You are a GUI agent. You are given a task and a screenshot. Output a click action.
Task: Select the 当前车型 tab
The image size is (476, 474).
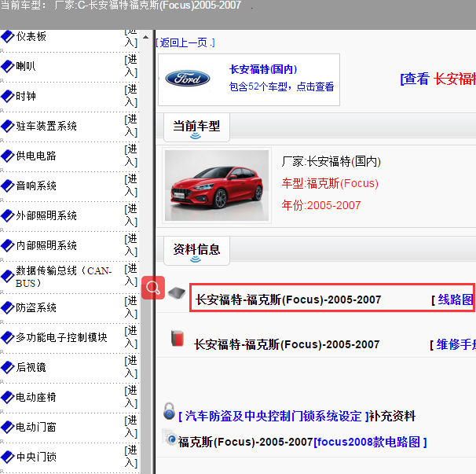point(196,127)
